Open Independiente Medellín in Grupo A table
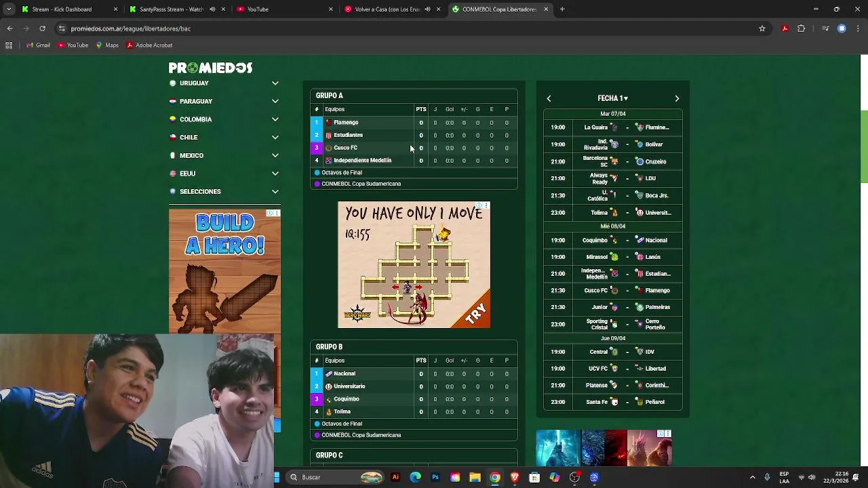The height and width of the screenshot is (488, 868). [362, 161]
